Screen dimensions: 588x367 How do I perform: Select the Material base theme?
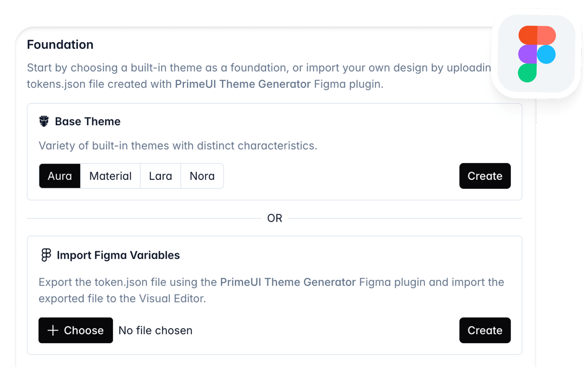(110, 176)
